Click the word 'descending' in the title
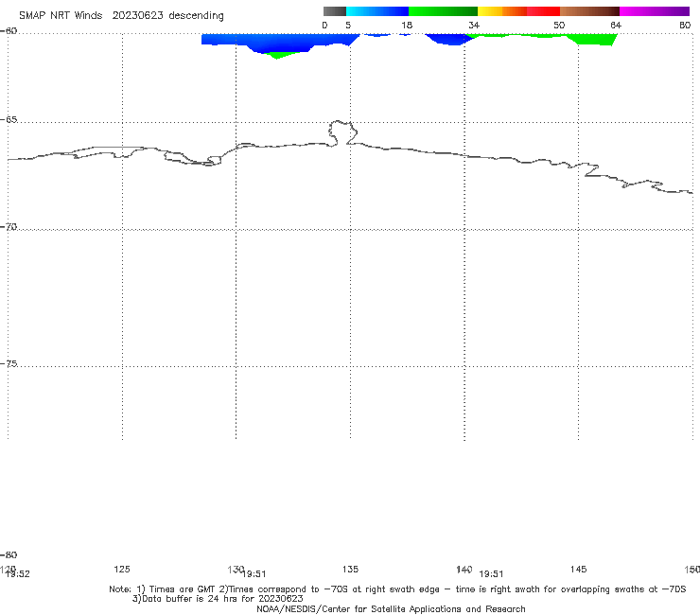The height and width of the screenshot is (615, 700). pos(197,16)
